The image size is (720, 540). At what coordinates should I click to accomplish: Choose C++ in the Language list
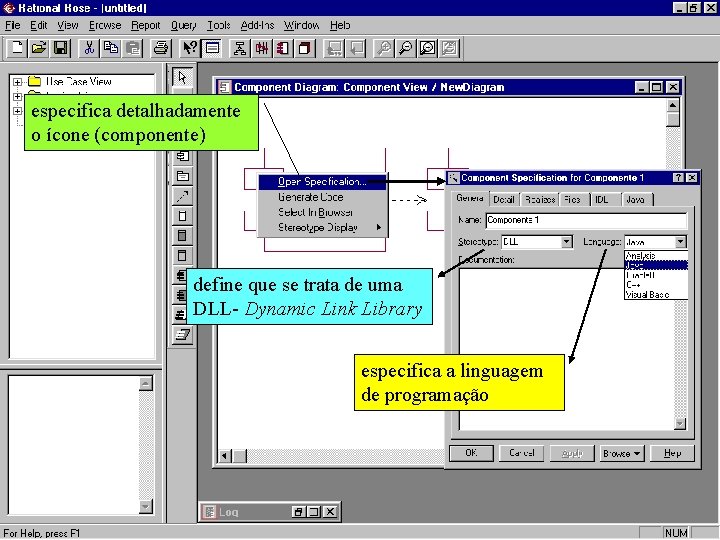(x=656, y=285)
